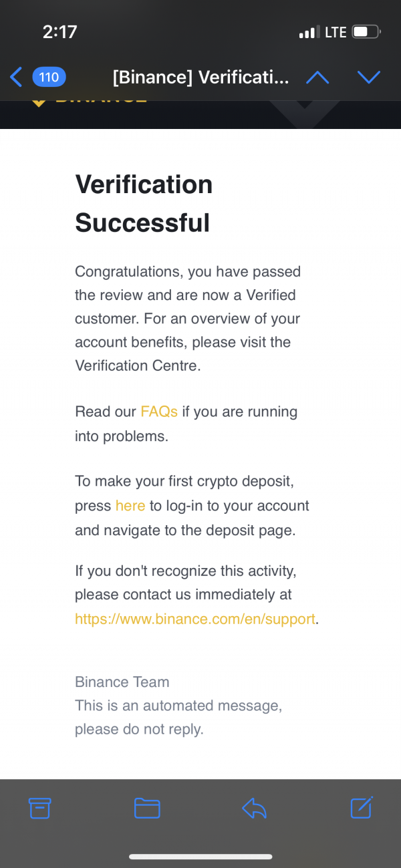Open the FAQs link
This screenshot has width=401, height=868.
[159, 412]
